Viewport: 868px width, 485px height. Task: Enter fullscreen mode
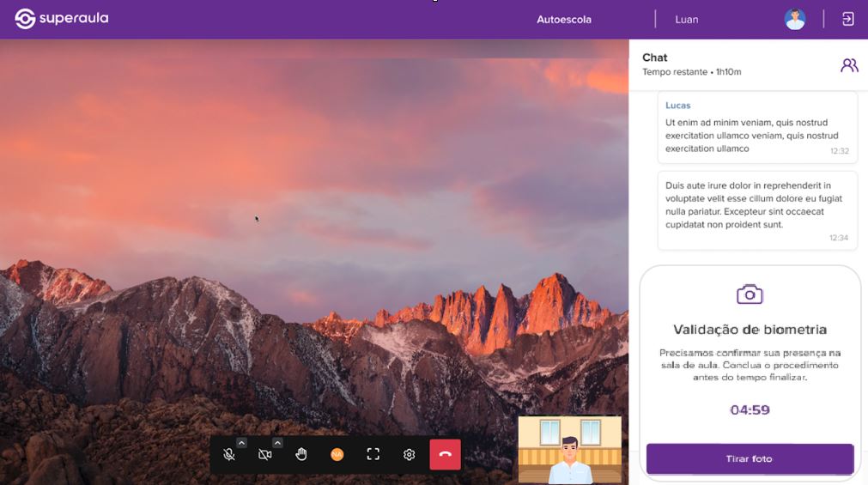pyautogui.click(x=373, y=455)
